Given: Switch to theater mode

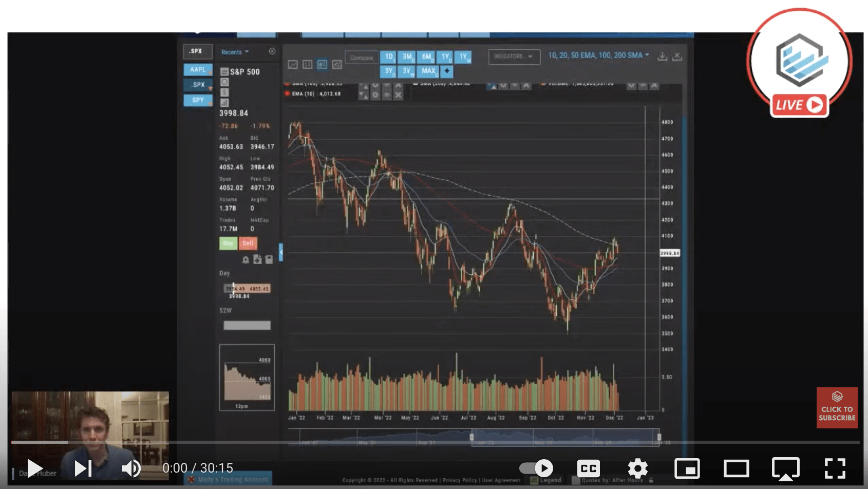Looking at the screenshot, I should [736, 468].
